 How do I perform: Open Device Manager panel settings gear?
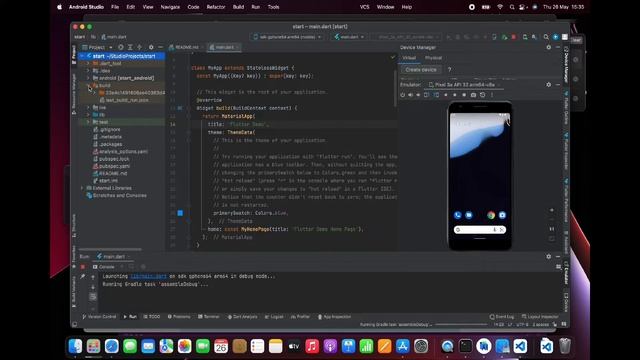click(549, 47)
